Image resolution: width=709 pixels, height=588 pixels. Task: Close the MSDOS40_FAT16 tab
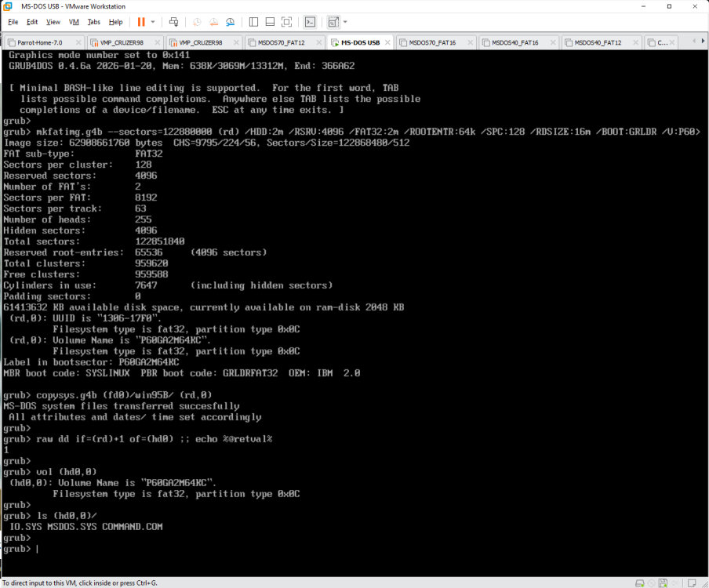click(553, 42)
